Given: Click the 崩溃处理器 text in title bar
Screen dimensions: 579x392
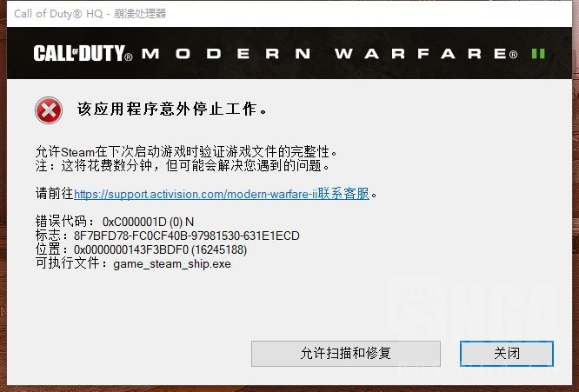Looking at the screenshot, I should [x=140, y=14].
